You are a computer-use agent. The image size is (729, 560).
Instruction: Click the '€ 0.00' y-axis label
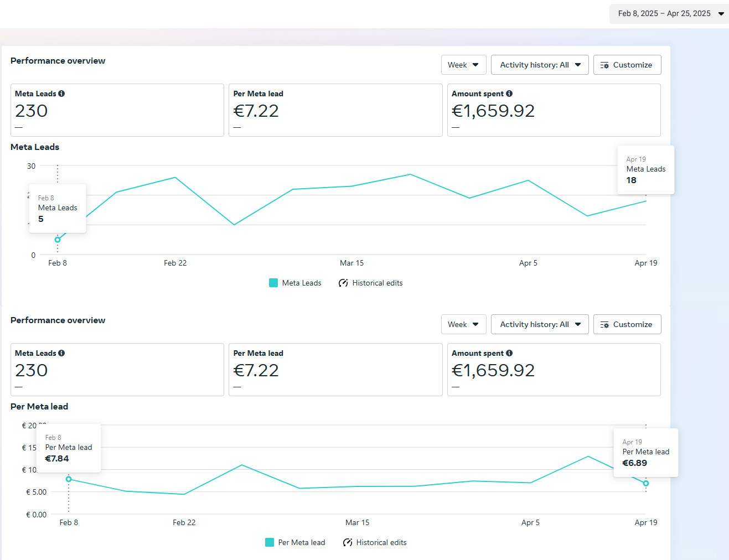point(37,515)
